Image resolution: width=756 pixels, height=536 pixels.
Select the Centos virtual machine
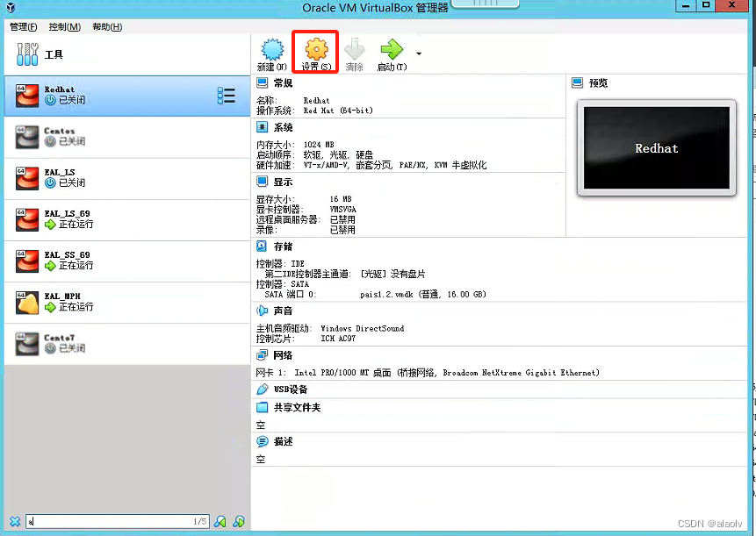127,137
